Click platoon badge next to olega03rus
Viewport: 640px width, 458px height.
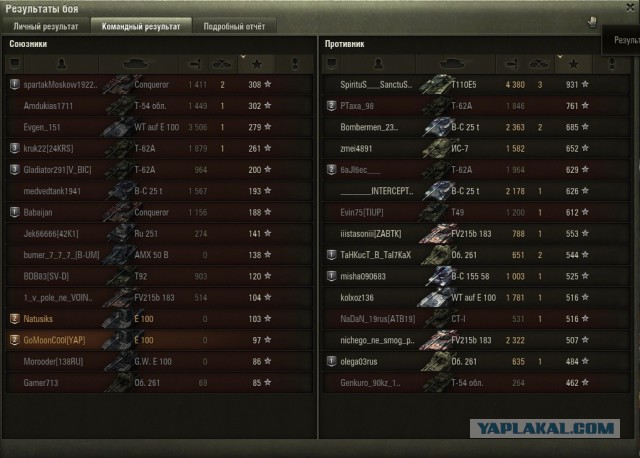[331, 361]
